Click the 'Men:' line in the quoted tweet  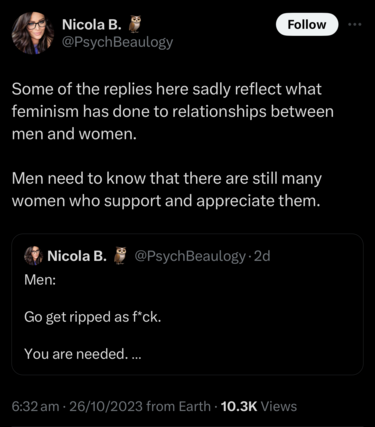[x=40, y=279]
